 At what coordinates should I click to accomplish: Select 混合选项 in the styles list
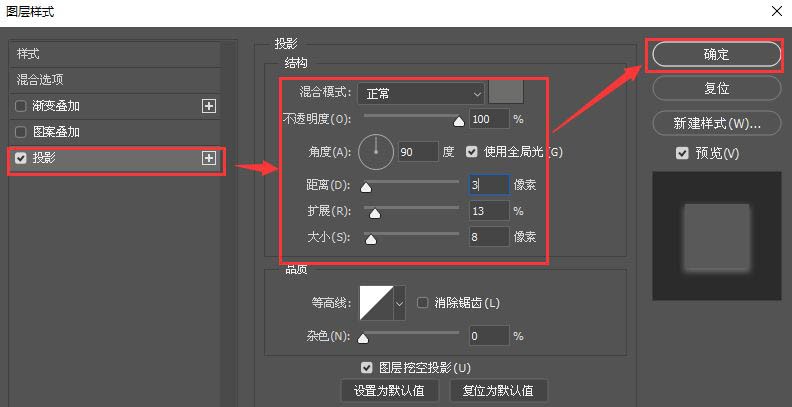coord(47,80)
